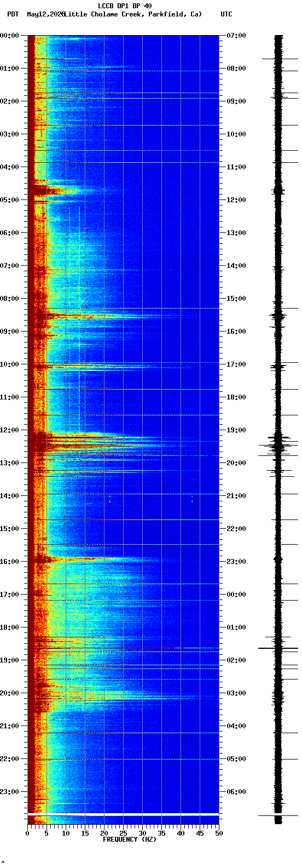The image size is (302, 868).
Task: Click 15:00 on the UTC axis
Action: coord(236,299)
